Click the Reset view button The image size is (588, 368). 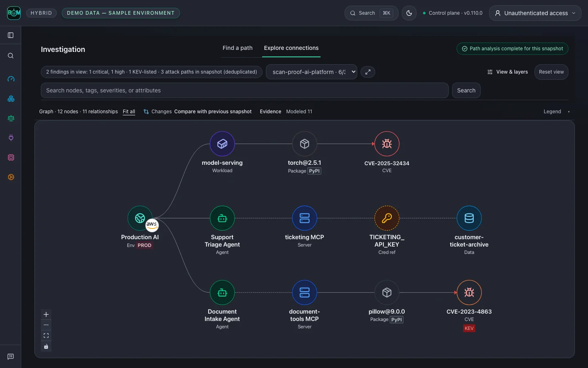click(x=551, y=72)
